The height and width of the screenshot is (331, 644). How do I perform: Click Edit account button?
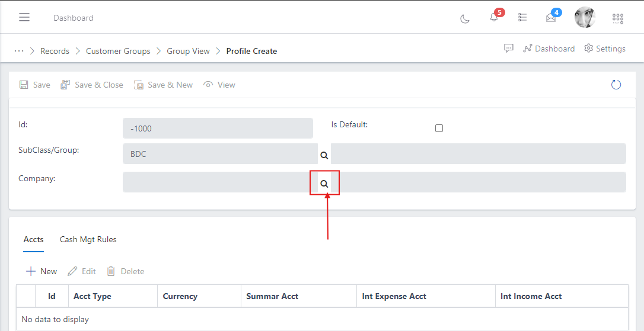coord(82,271)
